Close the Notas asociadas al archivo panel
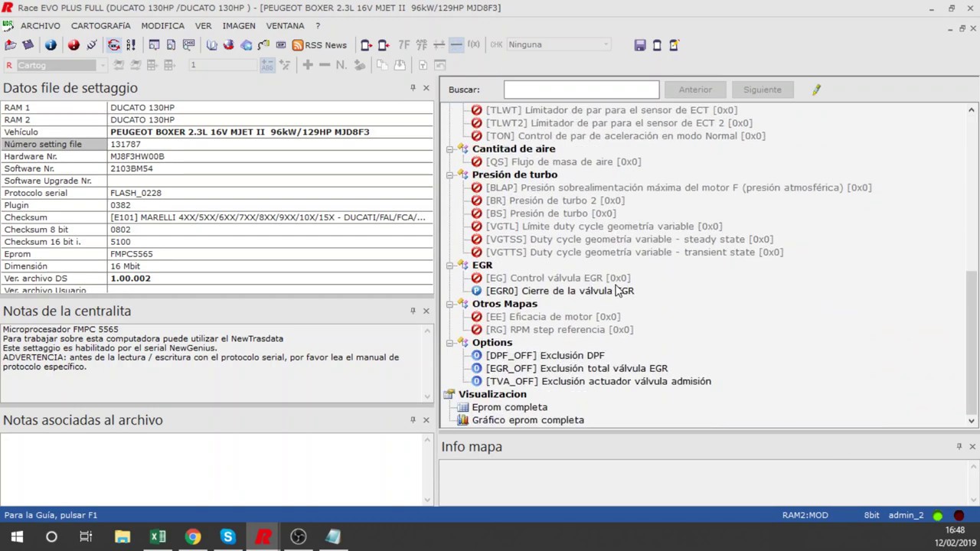Viewport: 980px width, 551px height. click(426, 420)
